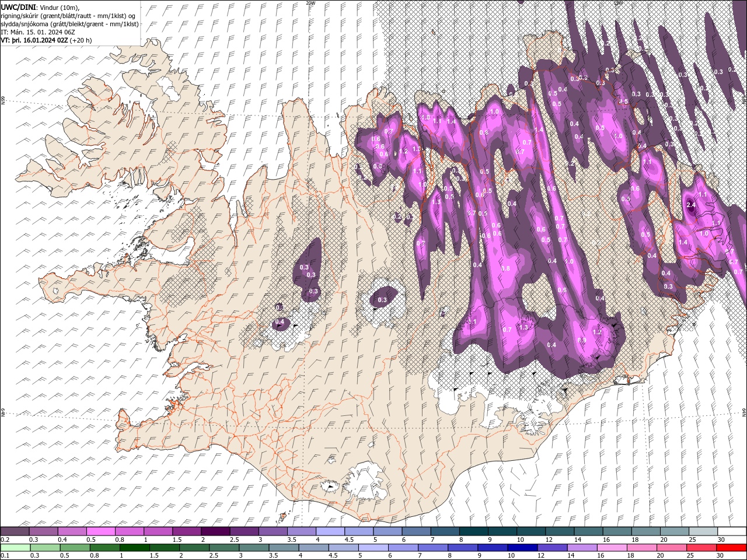Pick bottom-row dark green swatch labeled 1
This screenshot has height=560, width=747.
(134, 548)
